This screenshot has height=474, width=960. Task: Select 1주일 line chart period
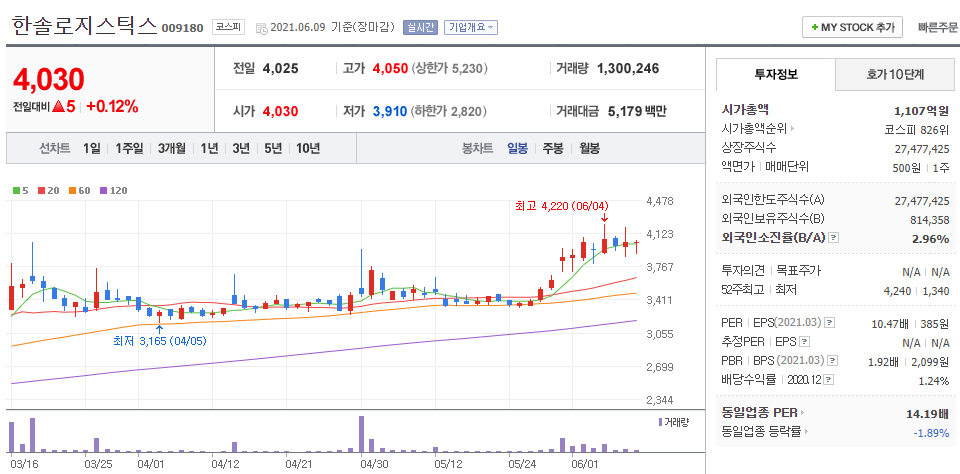pyautogui.click(x=129, y=148)
